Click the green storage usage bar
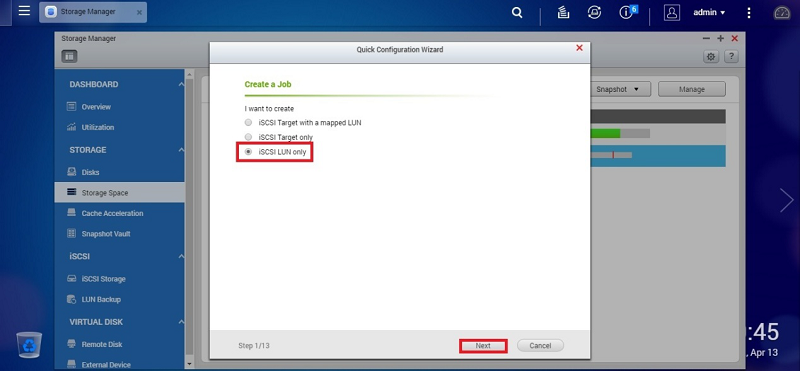The image size is (800, 371). coord(605,134)
